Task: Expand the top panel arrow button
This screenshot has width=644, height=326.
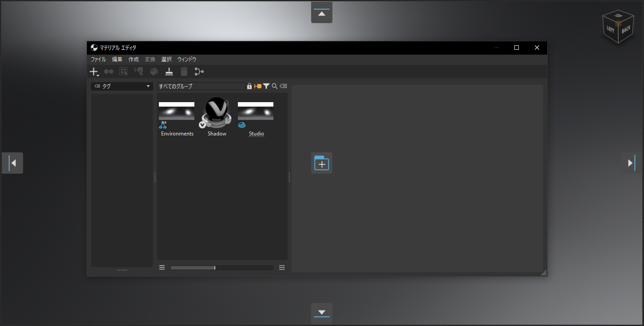Action: click(x=322, y=12)
